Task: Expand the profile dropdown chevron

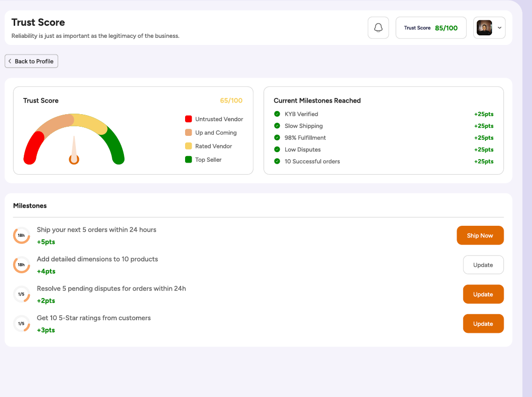Action: pyautogui.click(x=500, y=28)
